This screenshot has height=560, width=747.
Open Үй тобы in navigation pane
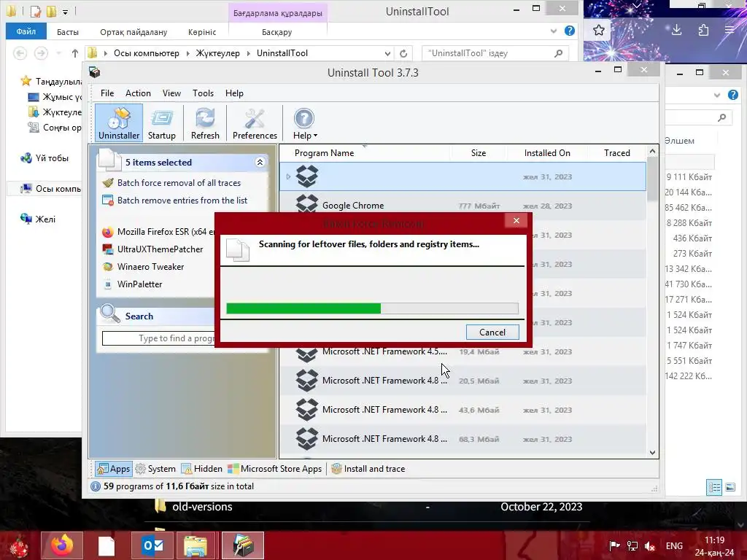(52, 158)
